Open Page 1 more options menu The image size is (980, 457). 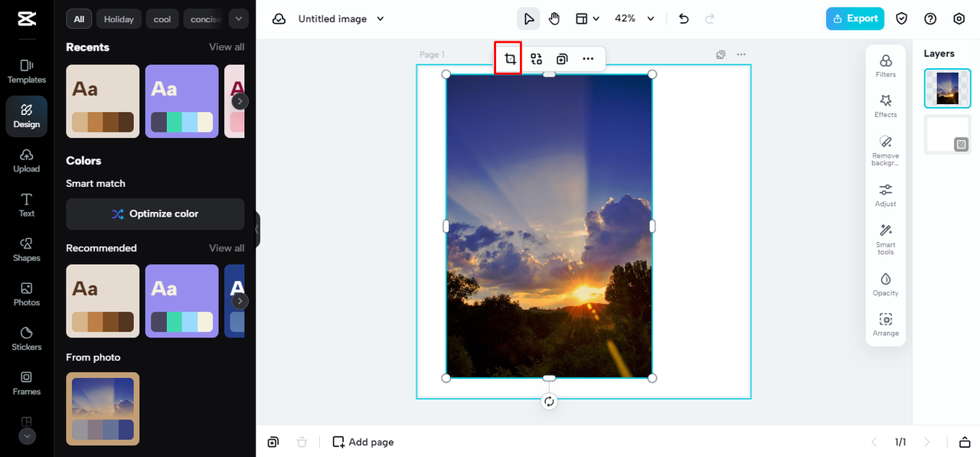(741, 55)
